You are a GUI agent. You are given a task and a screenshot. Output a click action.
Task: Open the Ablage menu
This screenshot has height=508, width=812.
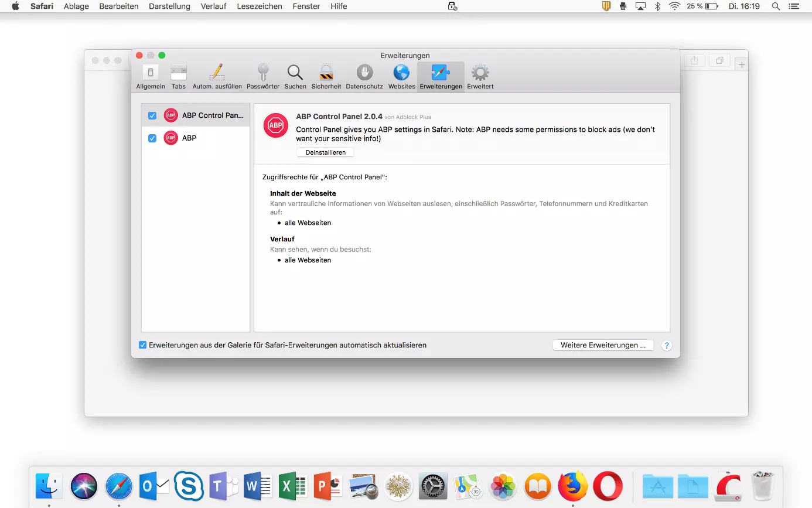tap(76, 6)
